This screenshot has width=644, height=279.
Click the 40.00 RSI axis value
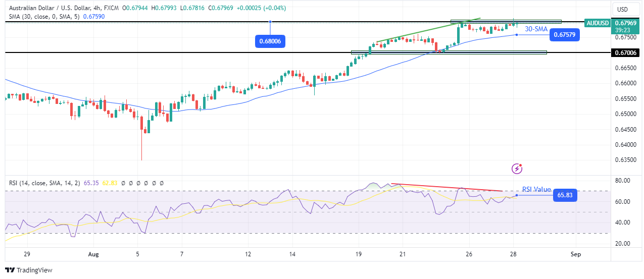coord(623,222)
